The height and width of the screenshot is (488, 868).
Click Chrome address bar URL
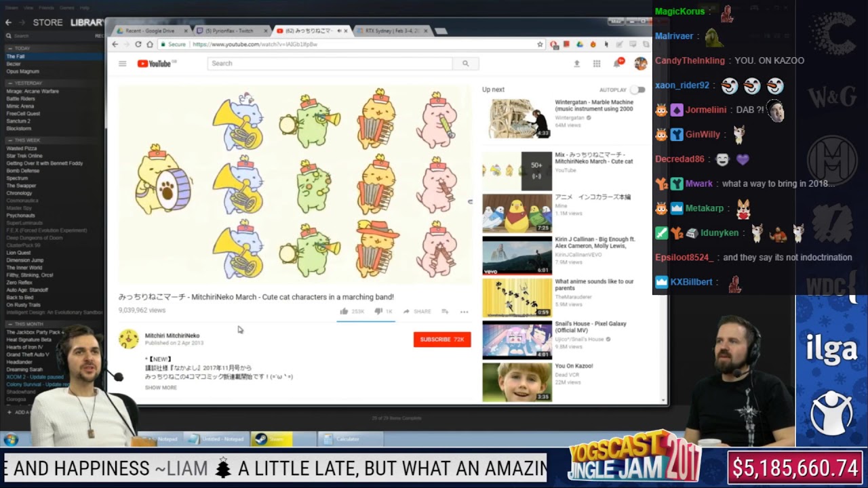(x=255, y=44)
